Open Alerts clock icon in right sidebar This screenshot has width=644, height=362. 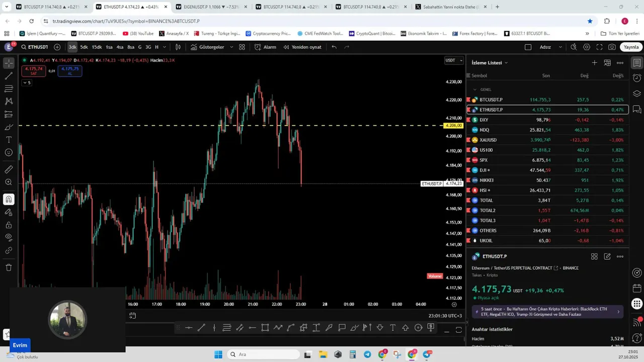pyautogui.click(x=637, y=78)
